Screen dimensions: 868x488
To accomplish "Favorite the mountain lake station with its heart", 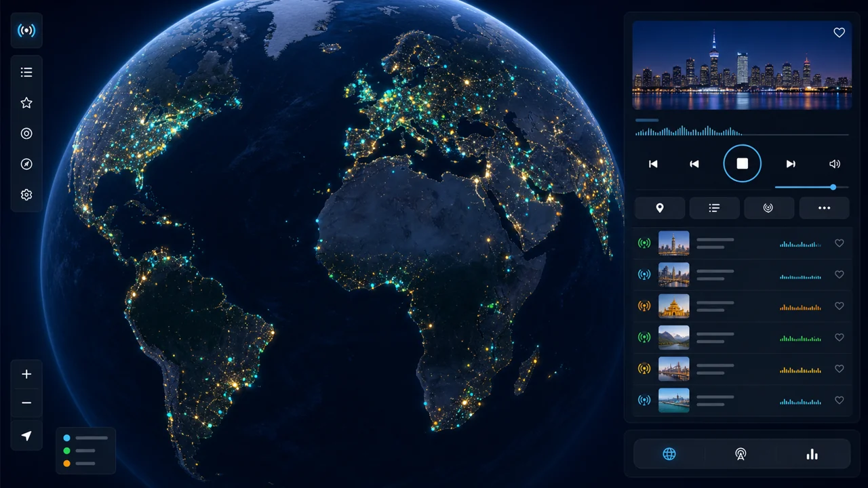I will click(839, 337).
